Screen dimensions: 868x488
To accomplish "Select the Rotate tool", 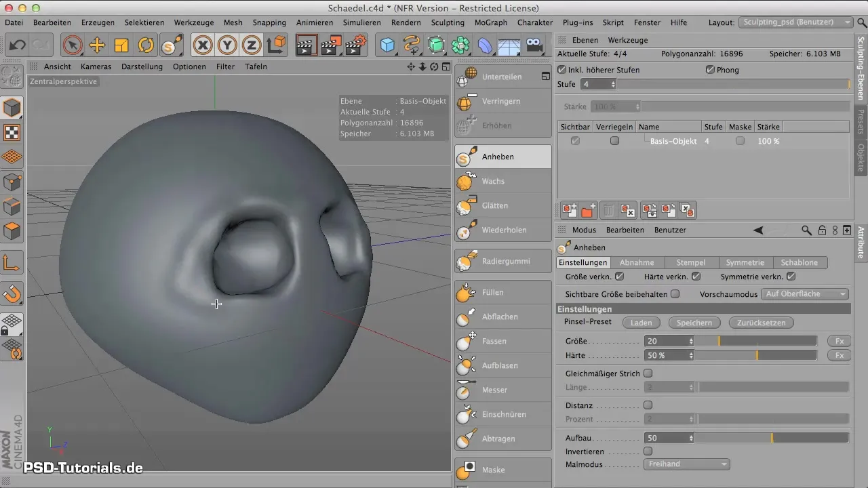I will (x=146, y=45).
